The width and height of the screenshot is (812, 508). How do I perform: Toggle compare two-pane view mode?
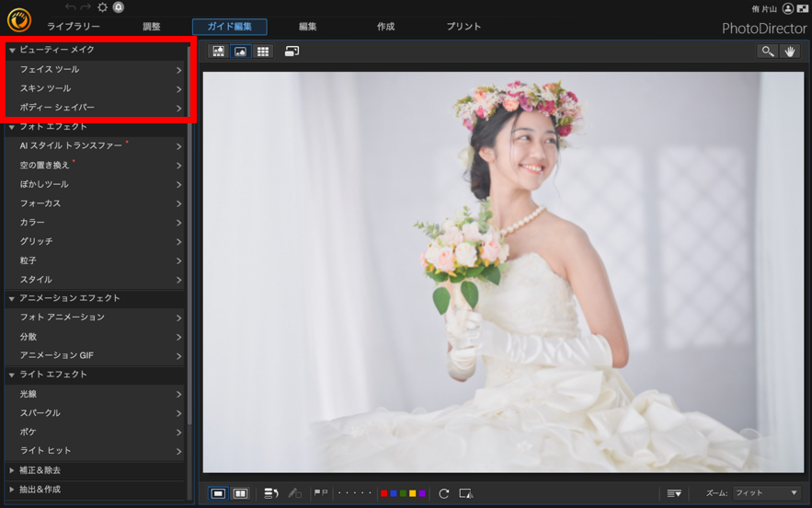point(240,493)
